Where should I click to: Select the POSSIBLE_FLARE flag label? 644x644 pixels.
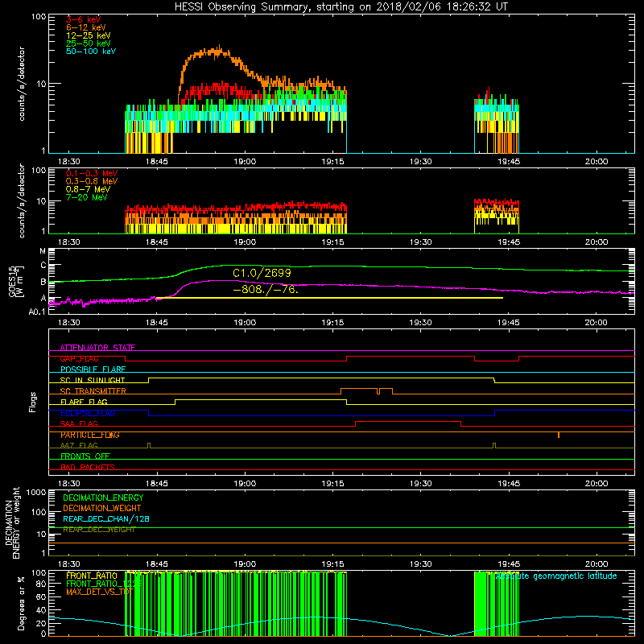[x=93, y=369]
